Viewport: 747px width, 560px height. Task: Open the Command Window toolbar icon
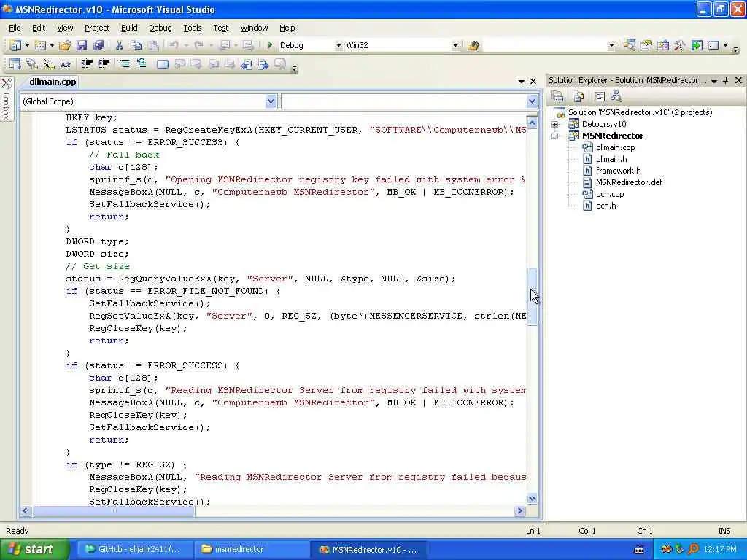(x=713, y=45)
